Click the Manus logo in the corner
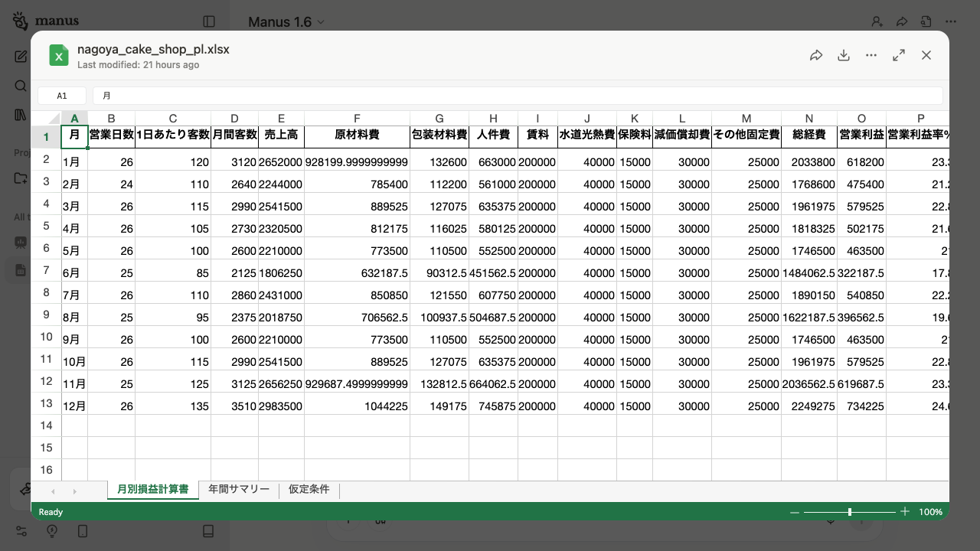 pos(19,21)
